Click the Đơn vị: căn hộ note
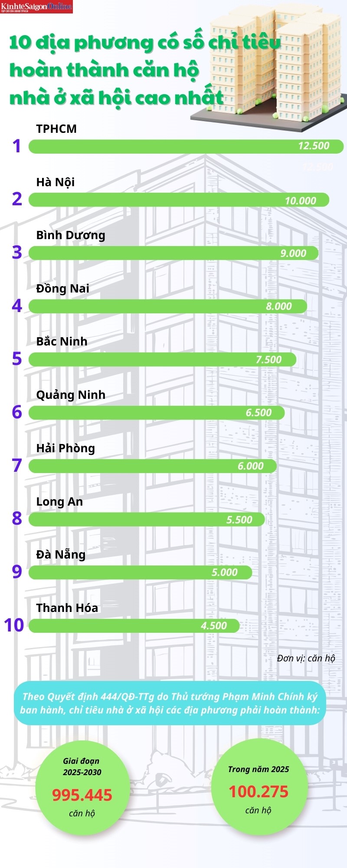 [306, 658]
